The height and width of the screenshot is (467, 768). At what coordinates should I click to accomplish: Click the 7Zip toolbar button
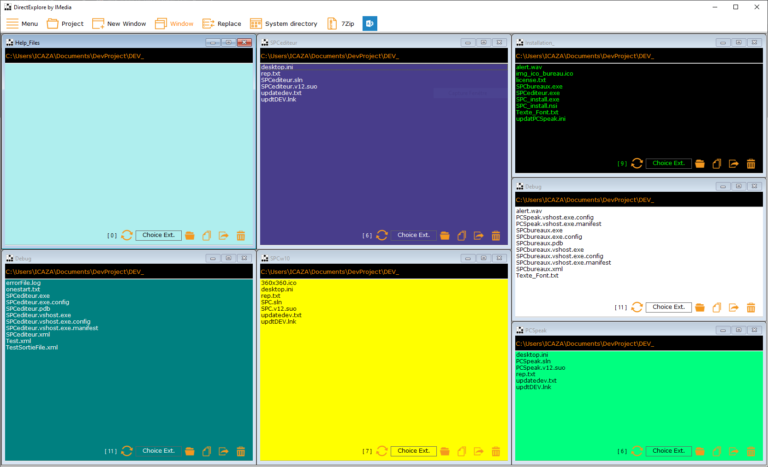[x=341, y=23]
